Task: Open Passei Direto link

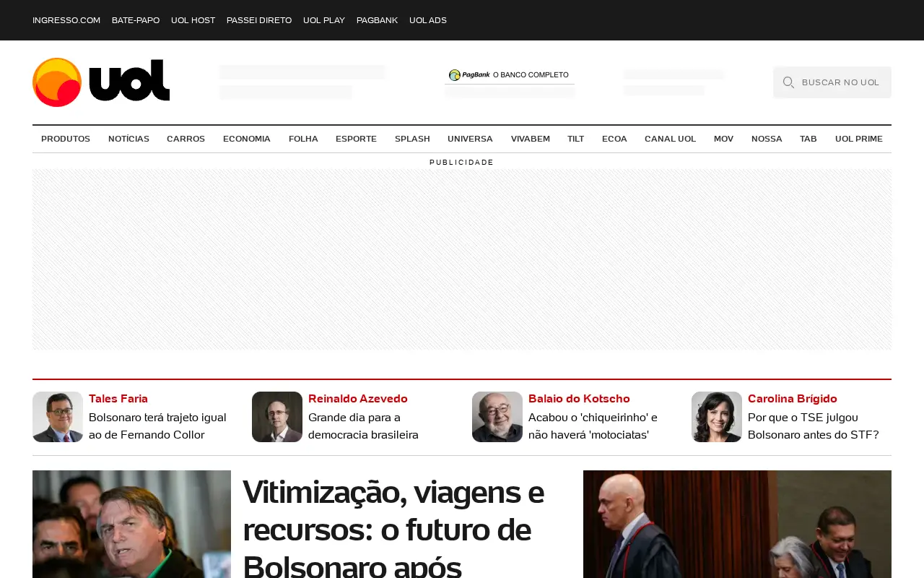Action: pos(259,20)
